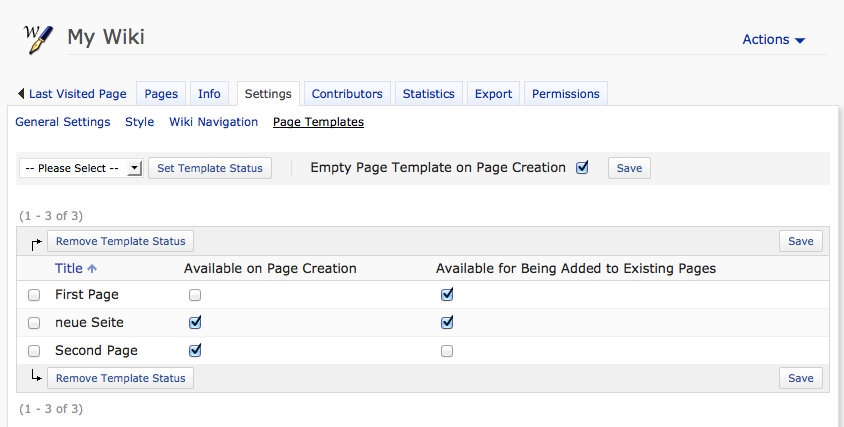Open the Statistics tab
Screen dimensions: 844x427
428,94
